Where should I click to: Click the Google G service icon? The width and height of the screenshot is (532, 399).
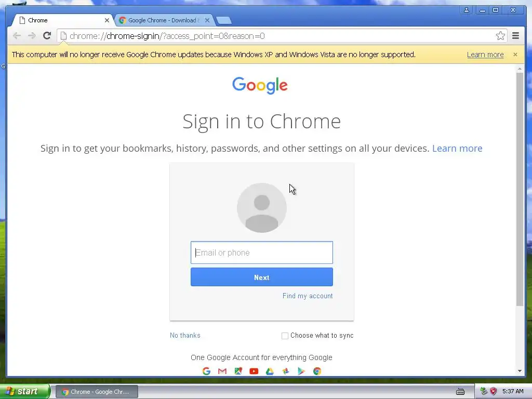[206, 371]
